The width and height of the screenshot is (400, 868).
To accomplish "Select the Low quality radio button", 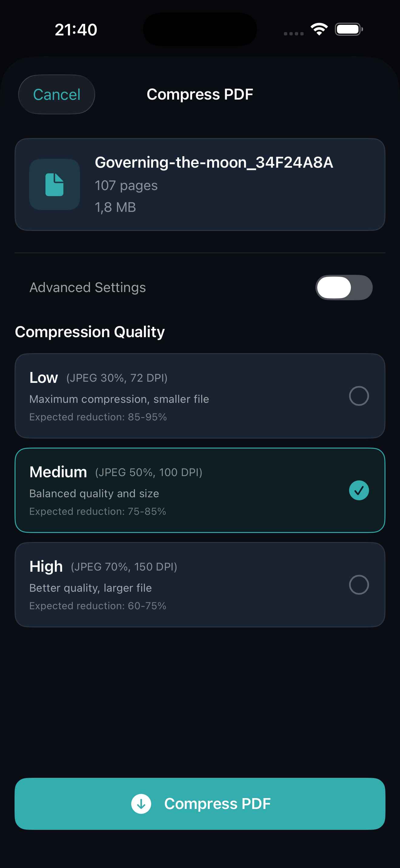I will coord(358,396).
